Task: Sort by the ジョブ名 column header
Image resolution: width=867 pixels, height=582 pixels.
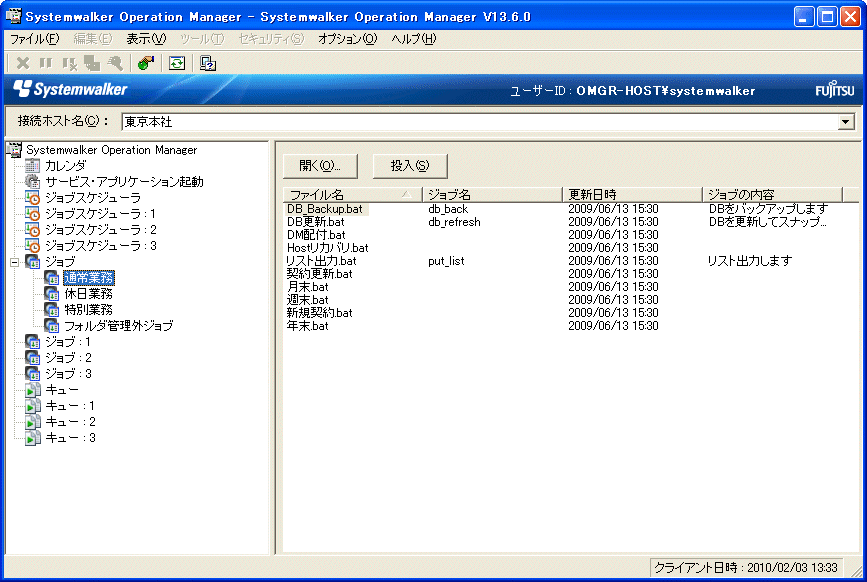Action: point(492,195)
